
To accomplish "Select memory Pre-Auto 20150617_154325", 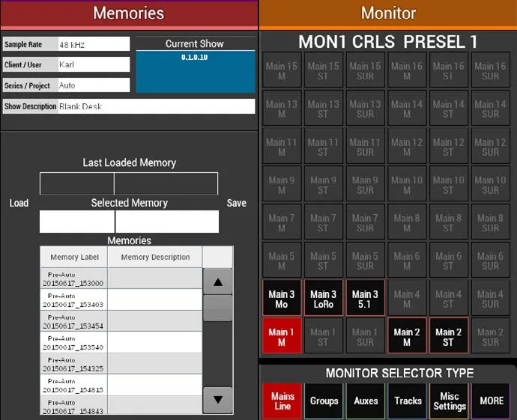I will [x=121, y=364].
